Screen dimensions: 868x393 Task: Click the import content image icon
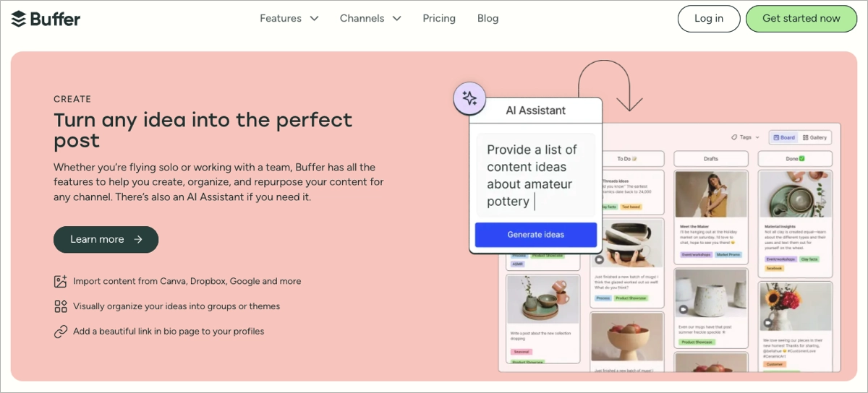point(61,281)
